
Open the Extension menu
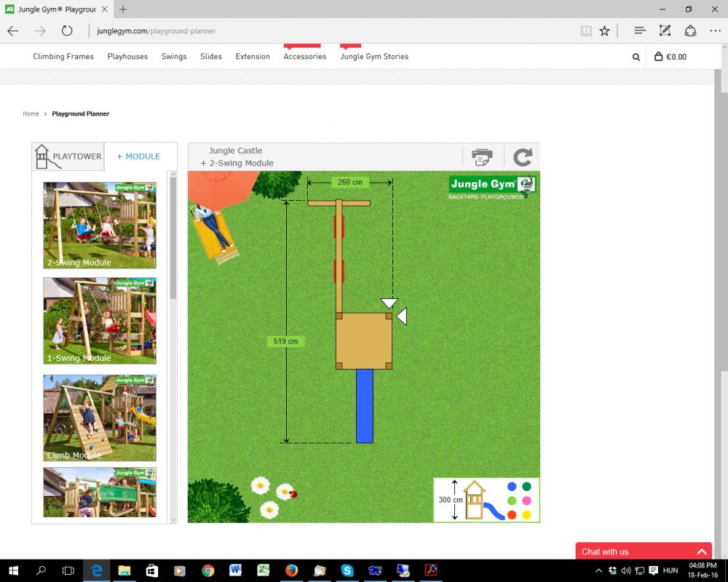(x=253, y=57)
